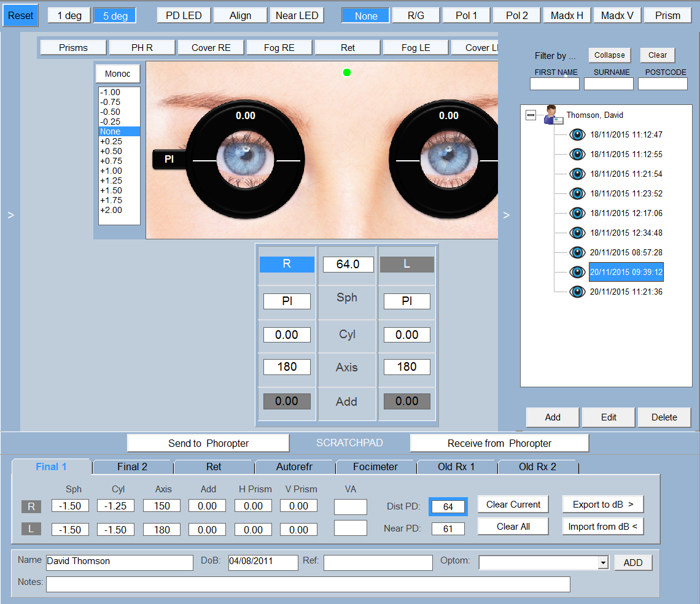Toggle the 1 deg step option
This screenshot has height=604, width=700.
tap(69, 16)
